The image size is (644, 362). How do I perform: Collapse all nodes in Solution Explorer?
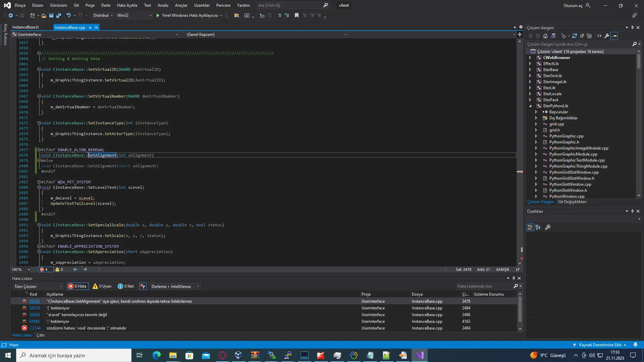click(582, 36)
